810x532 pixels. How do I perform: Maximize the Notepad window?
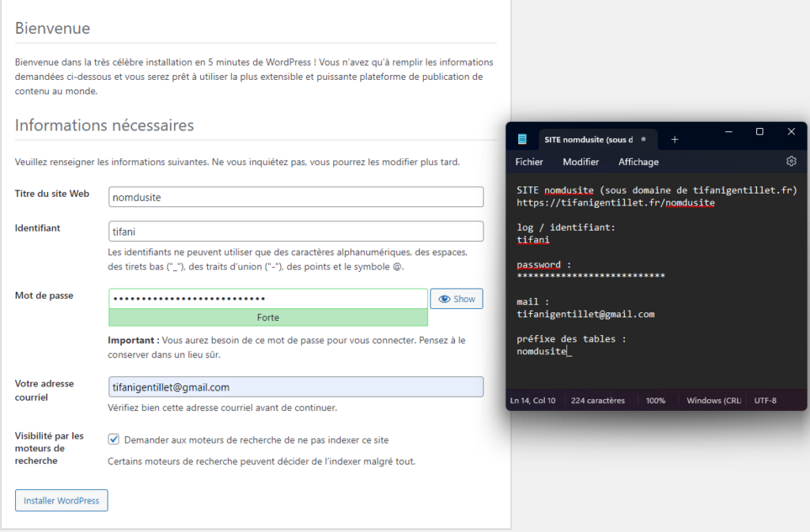click(x=759, y=131)
